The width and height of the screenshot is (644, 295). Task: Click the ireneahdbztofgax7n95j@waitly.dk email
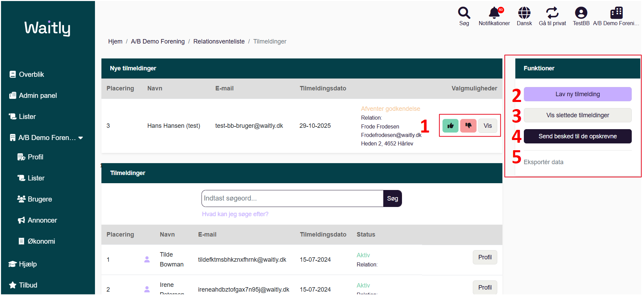[x=244, y=290]
